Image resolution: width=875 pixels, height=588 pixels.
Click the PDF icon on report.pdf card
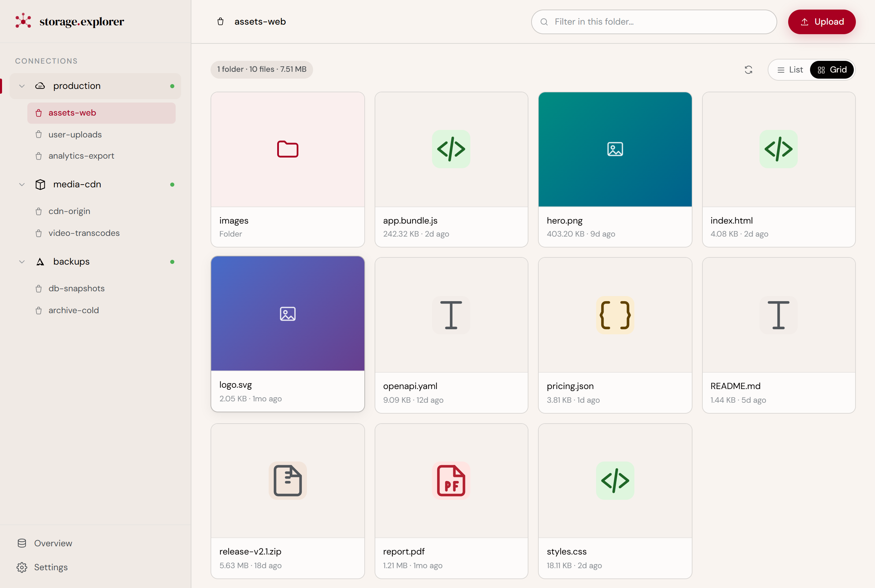point(451,480)
